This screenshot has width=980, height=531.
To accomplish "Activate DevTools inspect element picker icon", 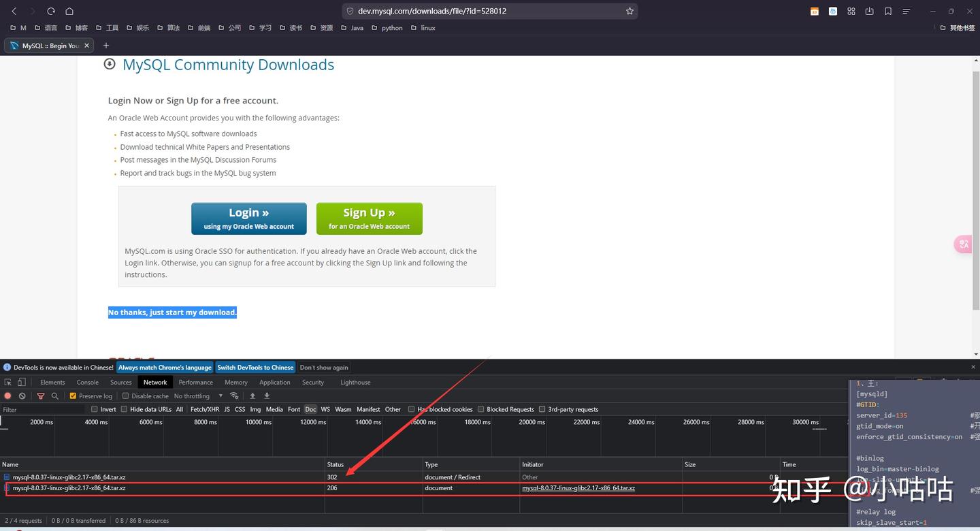I will tap(8, 382).
